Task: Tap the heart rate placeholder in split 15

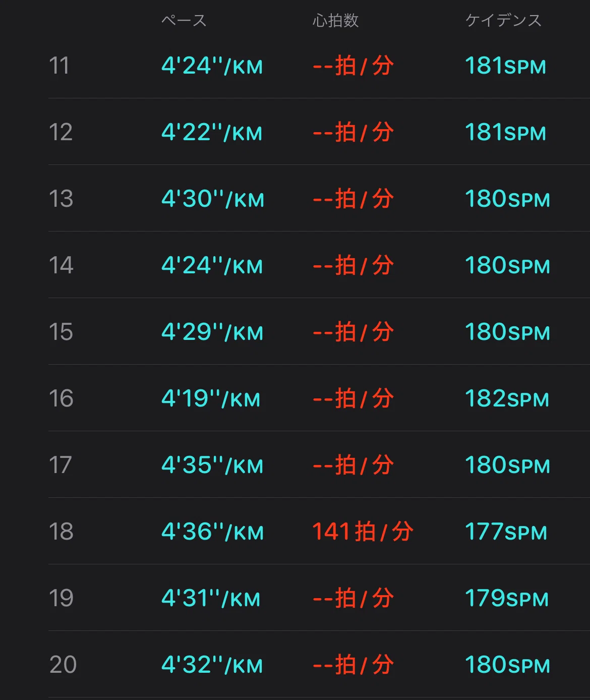Action: pyautogui.click(x=353, y=332)
